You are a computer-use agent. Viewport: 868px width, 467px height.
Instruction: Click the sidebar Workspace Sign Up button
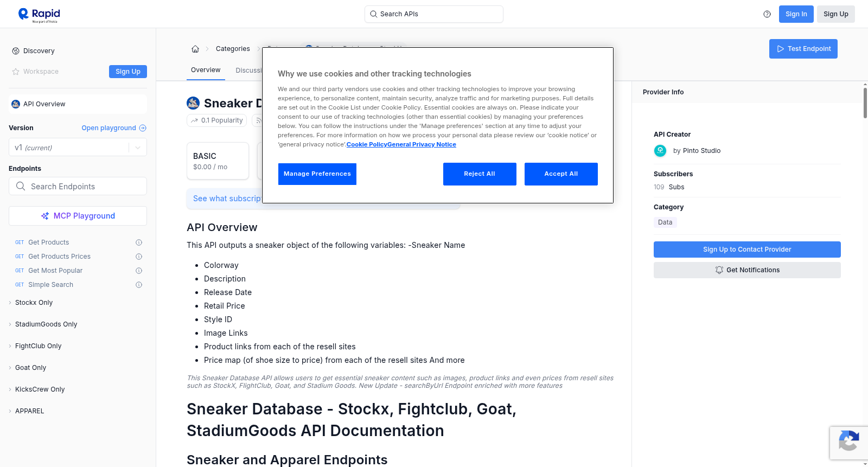(x=128, y=72)
